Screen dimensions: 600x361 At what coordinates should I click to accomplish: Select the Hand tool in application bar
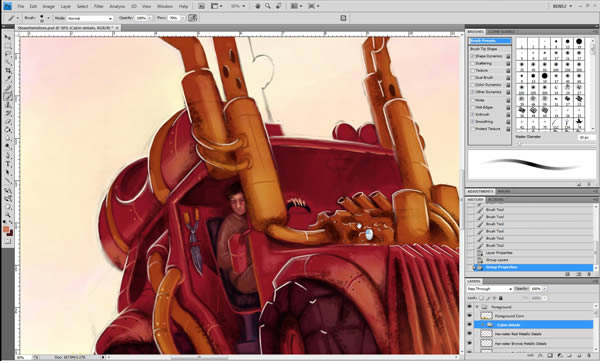[x=258, y=6]
